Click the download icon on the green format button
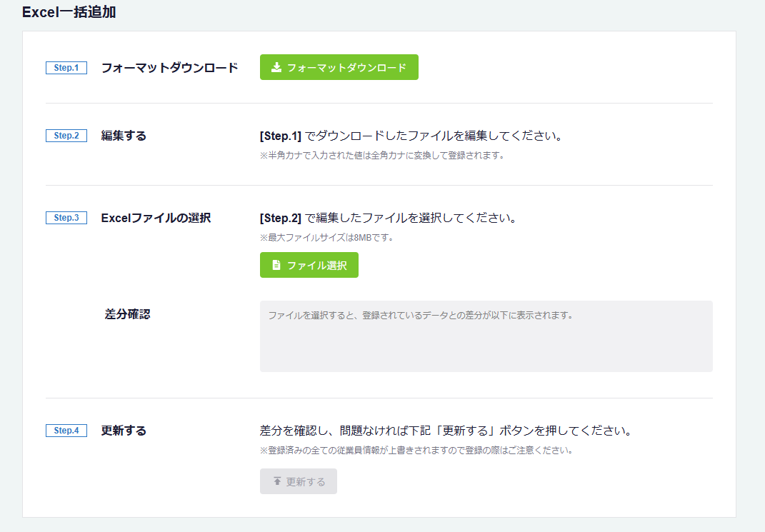Viewport: 765px width, 532px height. click(x=276, y=68)
